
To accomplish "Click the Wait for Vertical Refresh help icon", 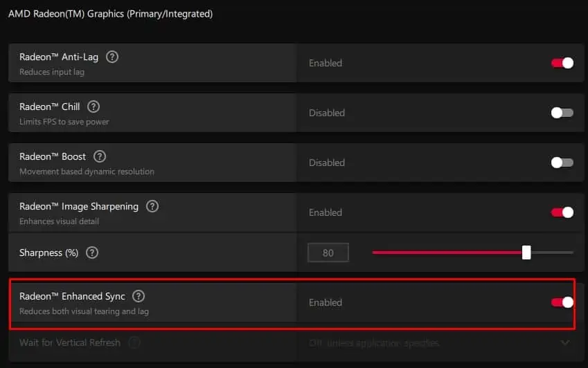I will [x=134, y=342].
